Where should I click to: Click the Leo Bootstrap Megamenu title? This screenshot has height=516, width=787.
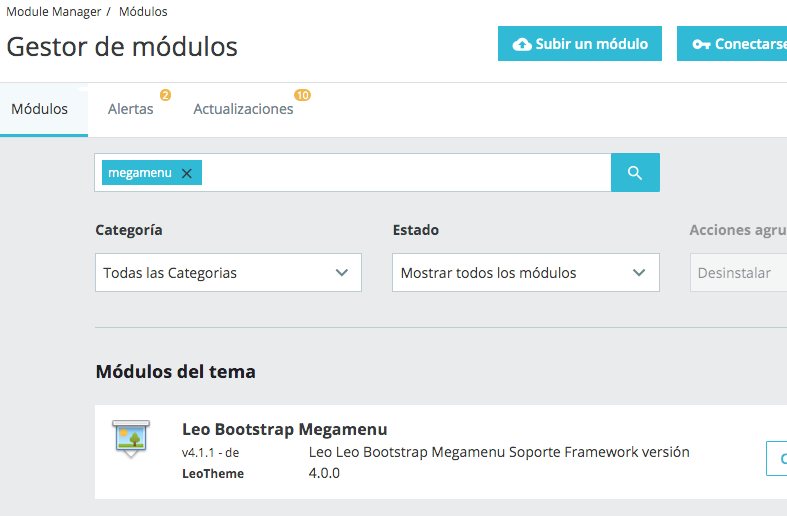pos(285,429)
